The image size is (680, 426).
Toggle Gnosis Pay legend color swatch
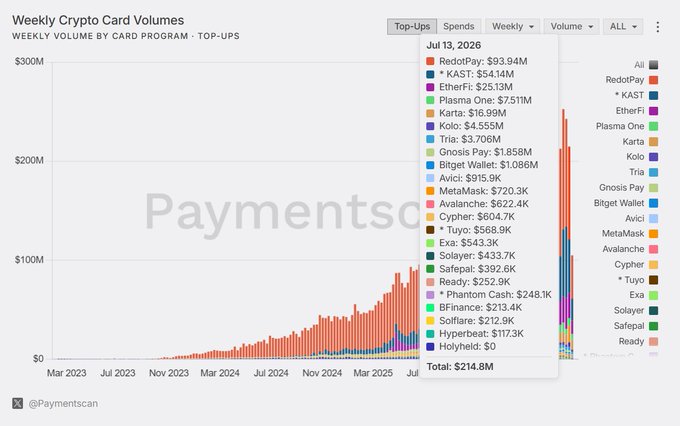(654, 188)
